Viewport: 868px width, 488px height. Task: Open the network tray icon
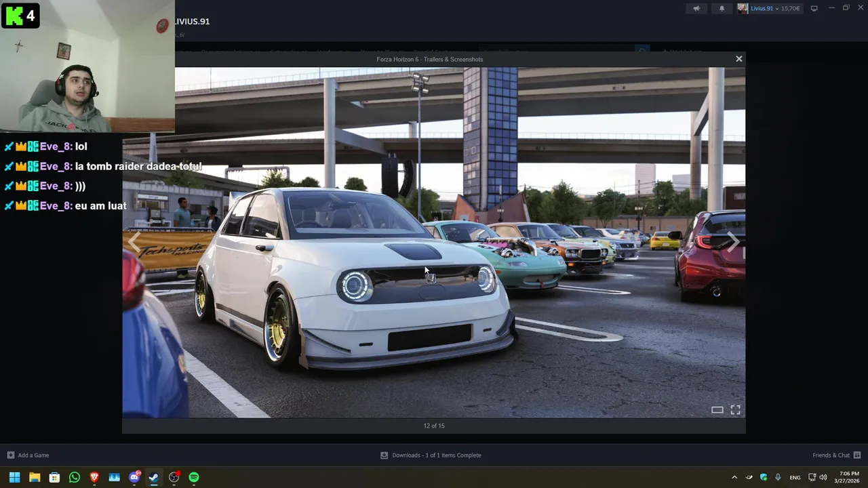click(x=812, y=477)
